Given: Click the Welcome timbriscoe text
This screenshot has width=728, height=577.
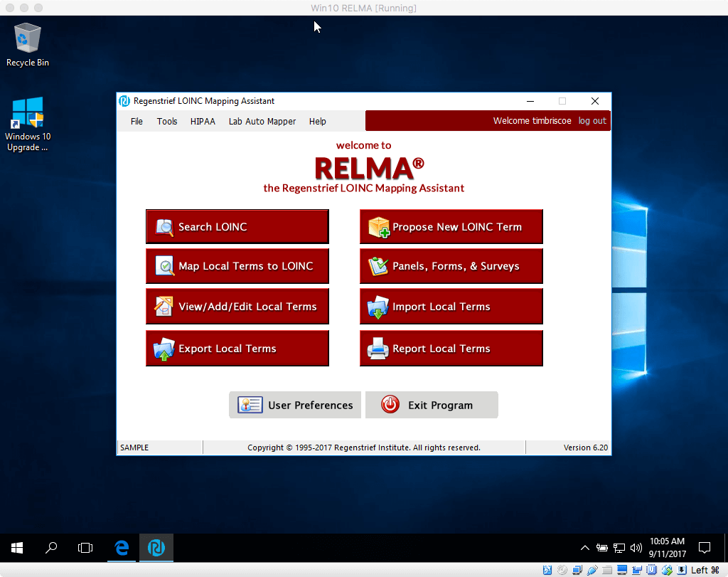Looking at the screenshot, I should pos(532,121).
